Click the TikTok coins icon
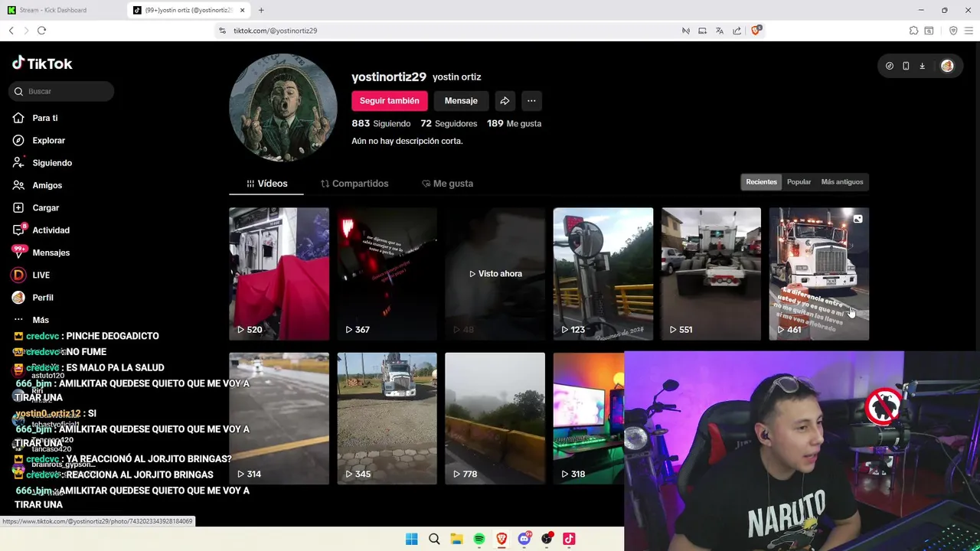980x551 pixels. point(889,66)
